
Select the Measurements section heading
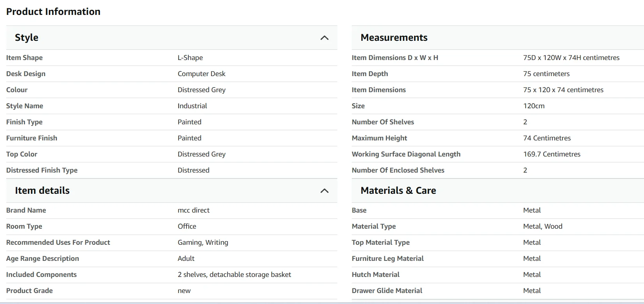tap(394, 38)
